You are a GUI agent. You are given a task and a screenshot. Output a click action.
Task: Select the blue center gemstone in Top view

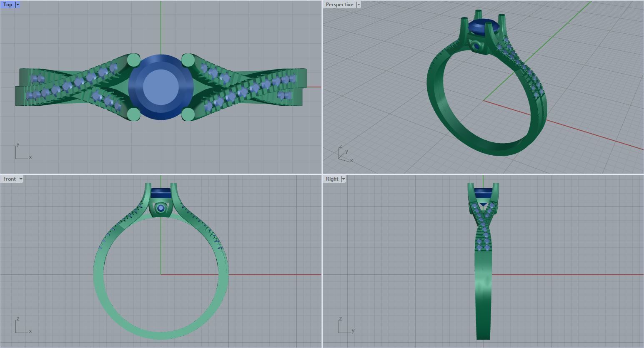[161, 87]
